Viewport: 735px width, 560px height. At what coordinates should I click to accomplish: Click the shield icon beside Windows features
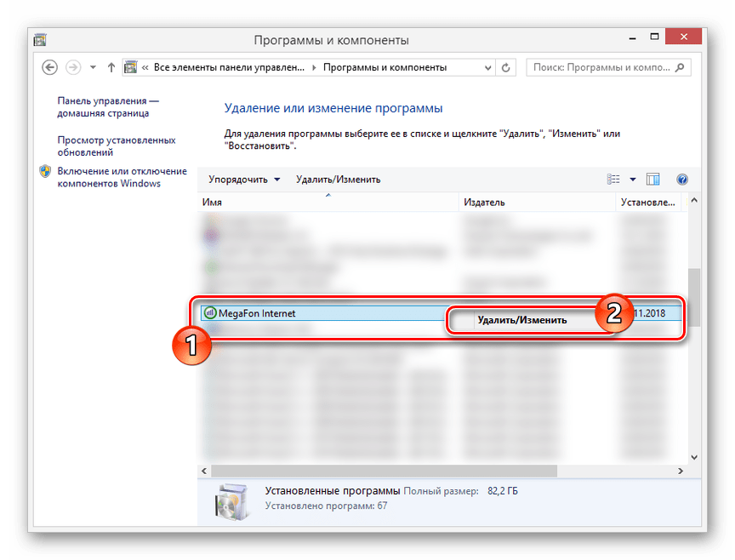tap(45, 171)
